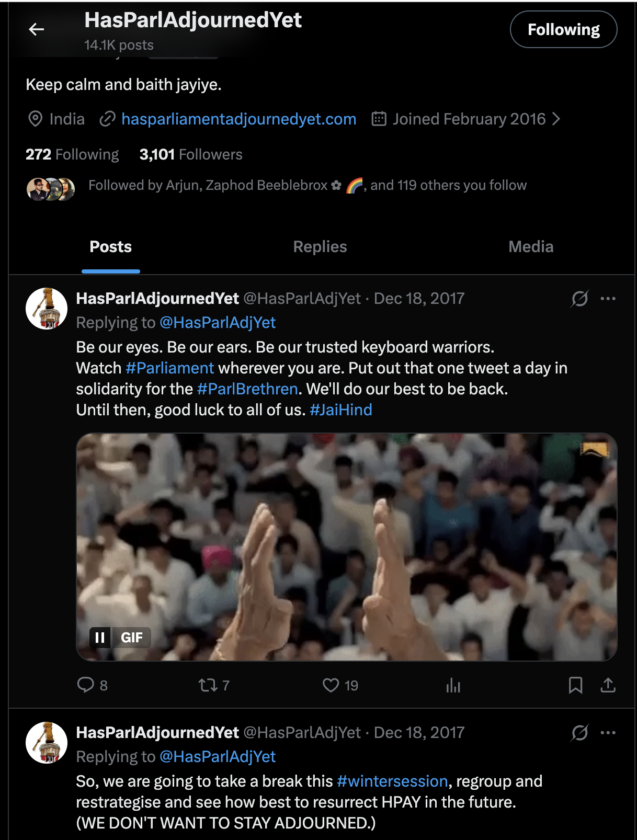Click the back arrow icon
Image resolution: width=637 pixels, height=840 pixels.
[36, 29]
